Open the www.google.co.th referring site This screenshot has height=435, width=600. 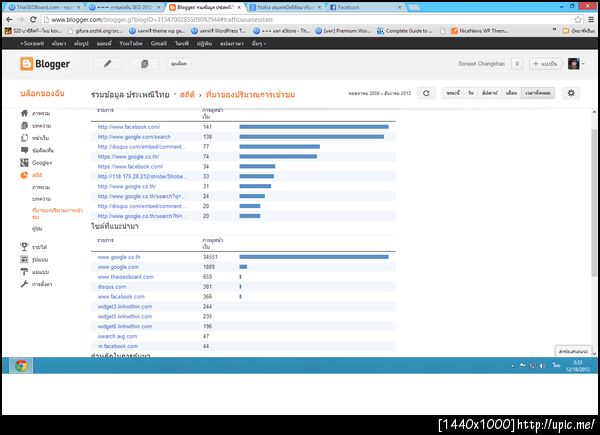click(x=119, y=257)
